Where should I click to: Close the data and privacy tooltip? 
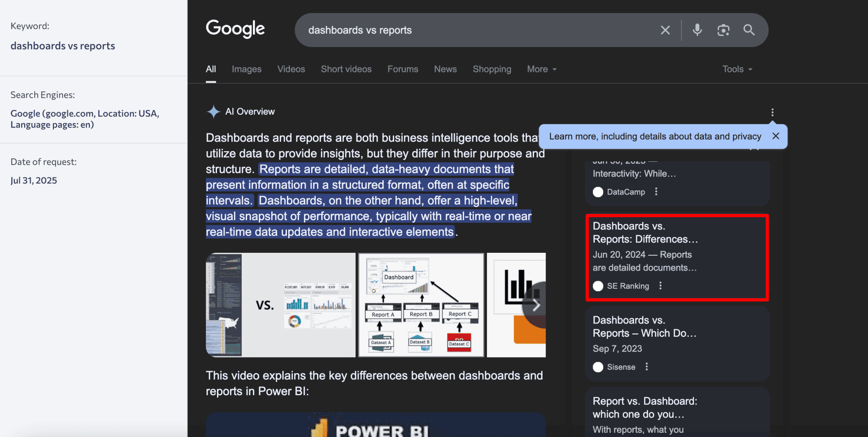coord(776,136)
